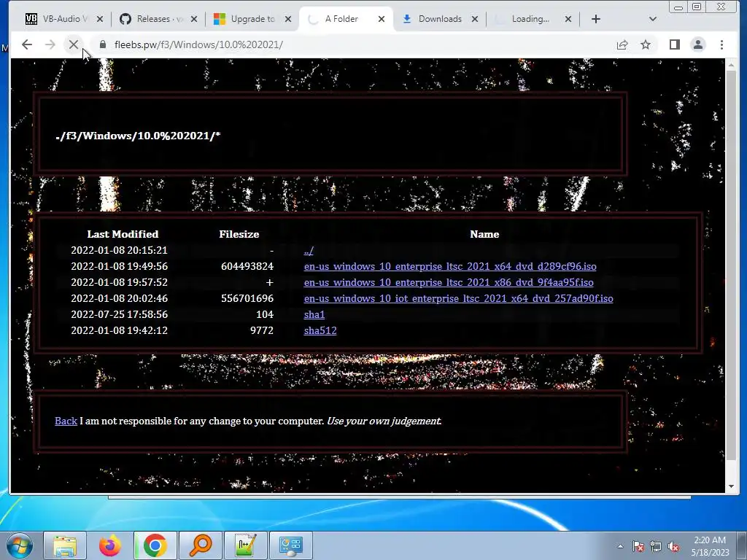Click the Back link in footer
Viewport: 747px width, 560px height.
(x=66, y=421)
